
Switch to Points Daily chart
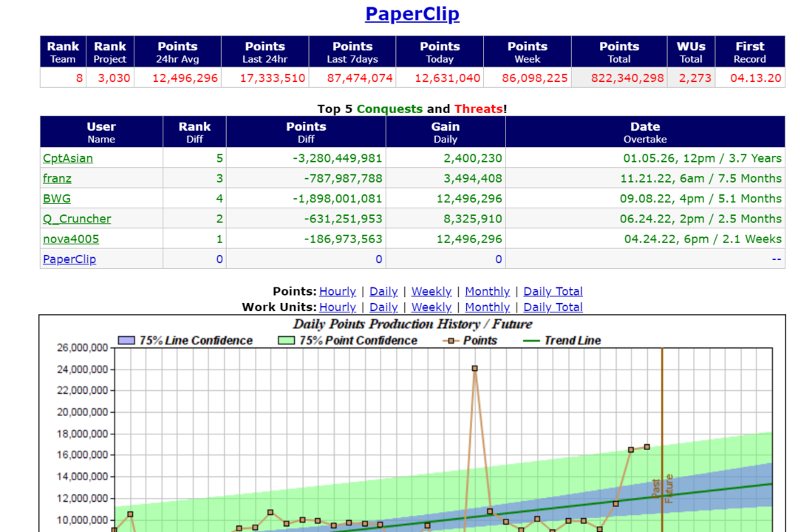pyautogui.click(x=383, y=291)
